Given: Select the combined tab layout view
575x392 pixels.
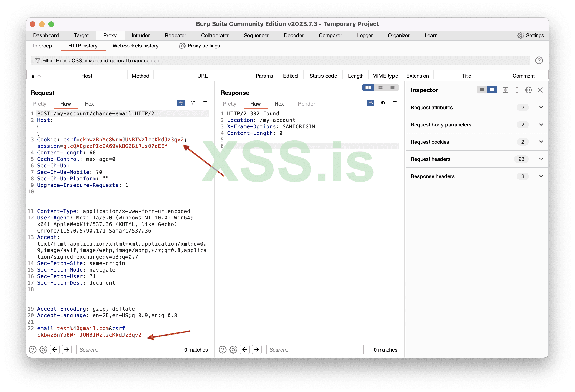Looking at the screenshot, I should [392, 87].
